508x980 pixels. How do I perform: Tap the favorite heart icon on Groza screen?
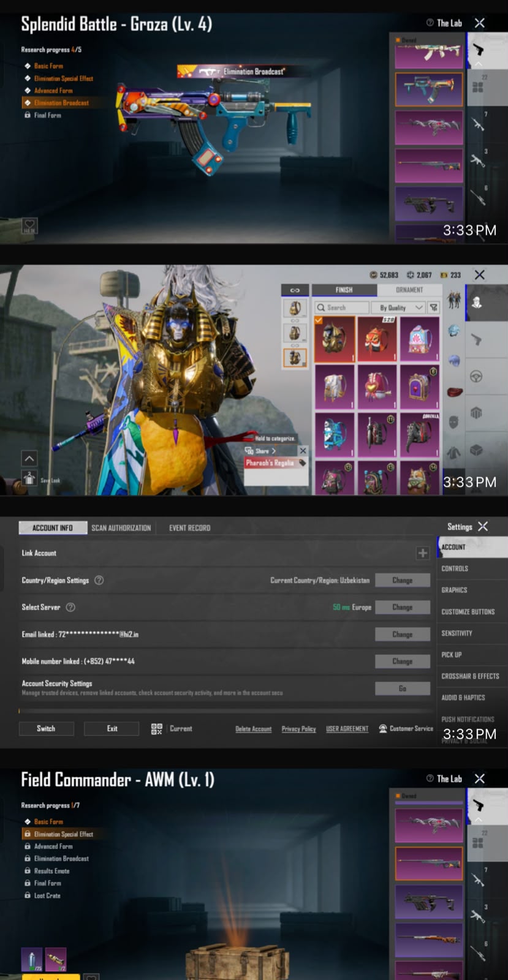(x=29, y=225)
